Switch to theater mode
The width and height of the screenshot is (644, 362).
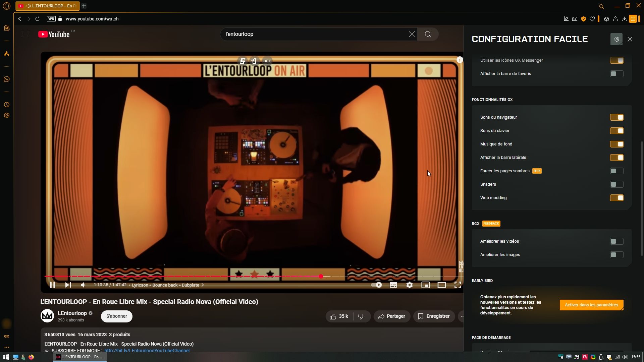pos(442,285)
